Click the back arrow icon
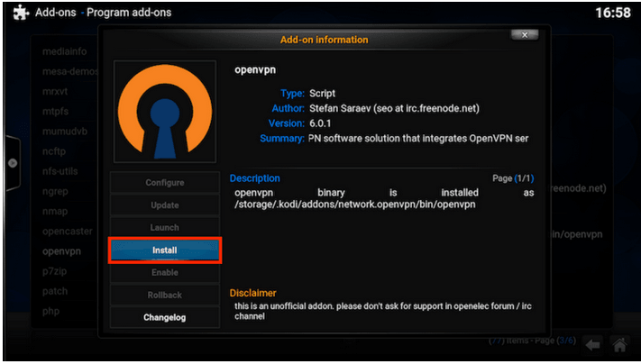The width and height of the screenshot is (641, 364). pyautogui.click(x=592, y=345)
